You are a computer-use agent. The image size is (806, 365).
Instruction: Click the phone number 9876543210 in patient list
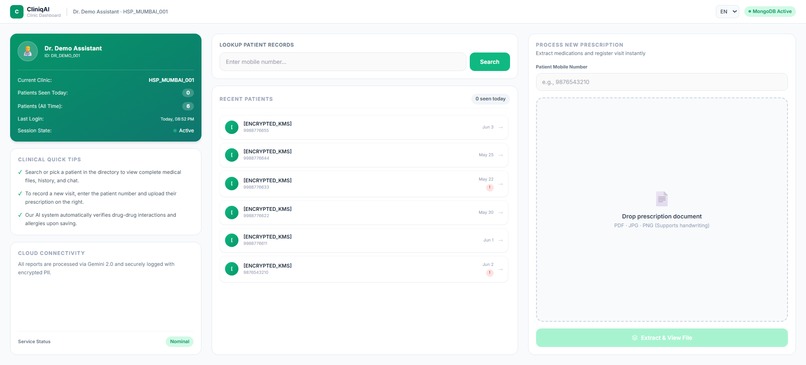(256, 272)
